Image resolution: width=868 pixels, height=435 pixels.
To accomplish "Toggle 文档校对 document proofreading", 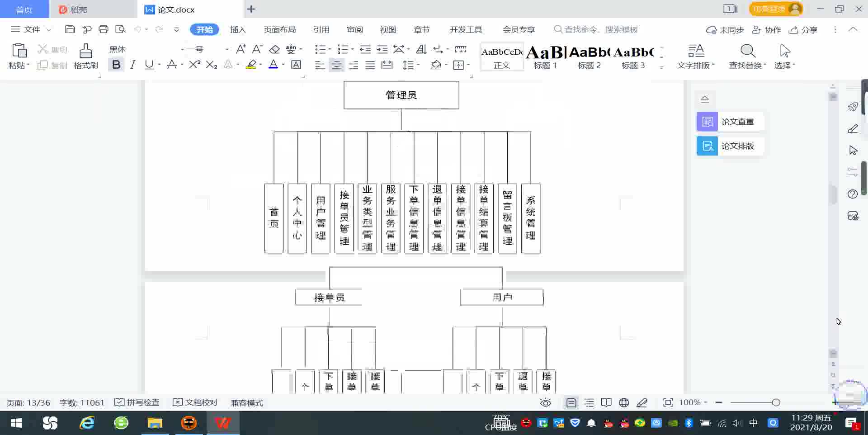I will tap(195, 402).
